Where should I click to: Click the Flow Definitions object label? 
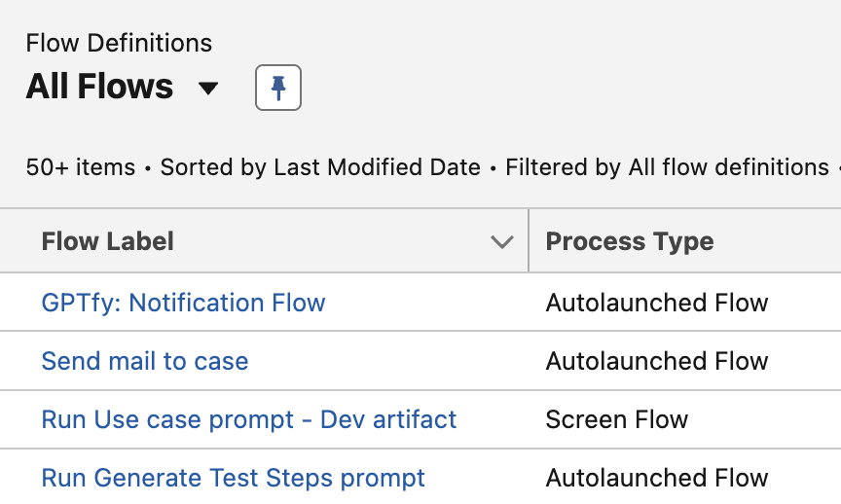coord(119,43)
